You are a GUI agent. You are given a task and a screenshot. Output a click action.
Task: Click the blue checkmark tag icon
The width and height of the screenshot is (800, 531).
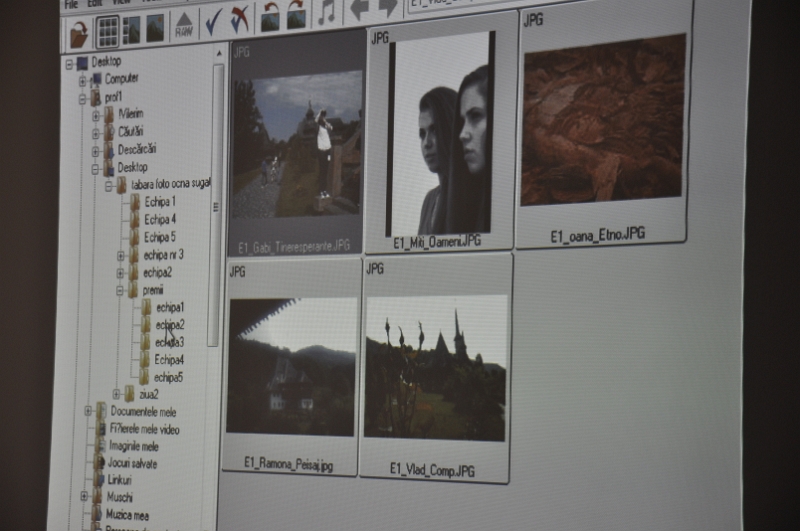click(x=214, y=22)
